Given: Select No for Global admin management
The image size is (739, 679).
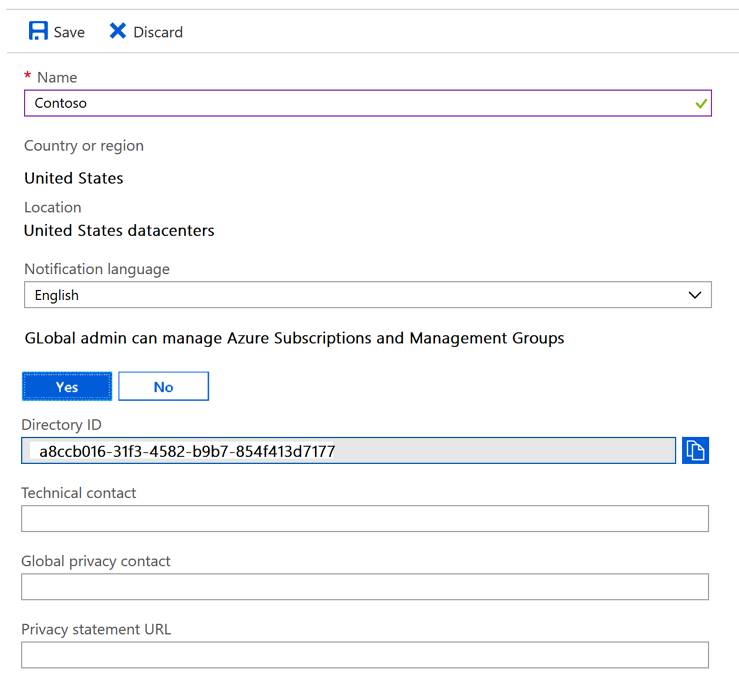Looking at the screenshot, I should pyautogui.click(x=163, y=387).
